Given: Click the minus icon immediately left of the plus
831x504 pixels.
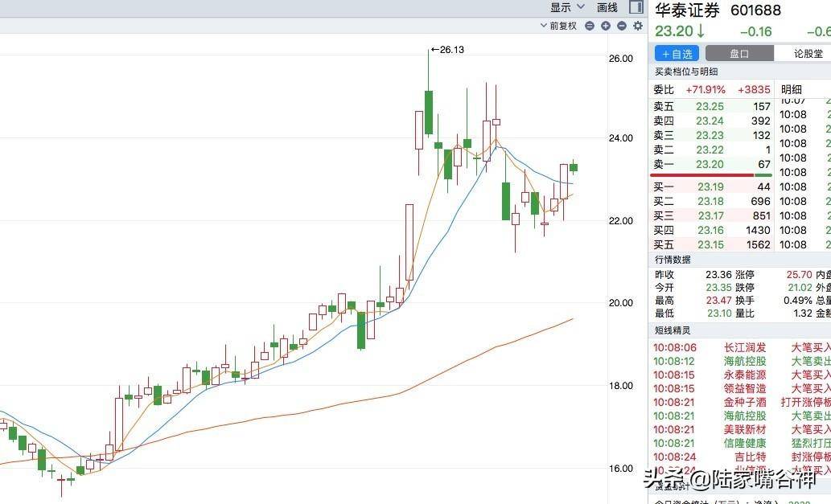Looking at the screenshot, I should [x=590, y=26].
